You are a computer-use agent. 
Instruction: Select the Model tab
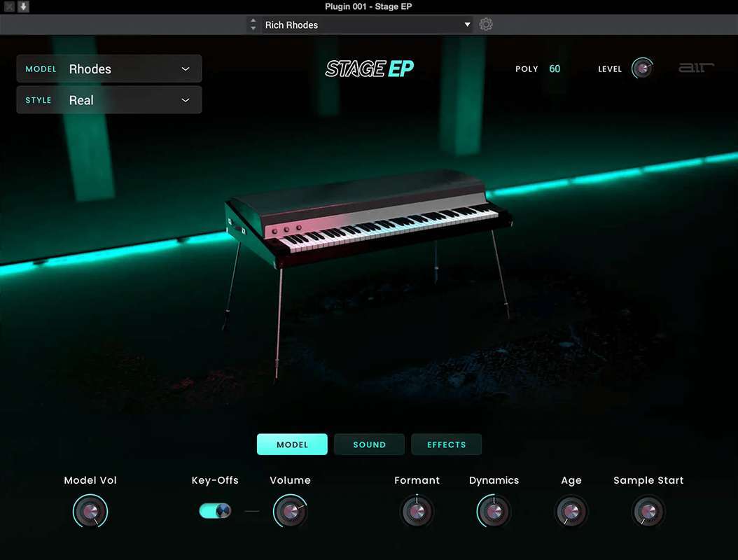(x=292, y=444)
